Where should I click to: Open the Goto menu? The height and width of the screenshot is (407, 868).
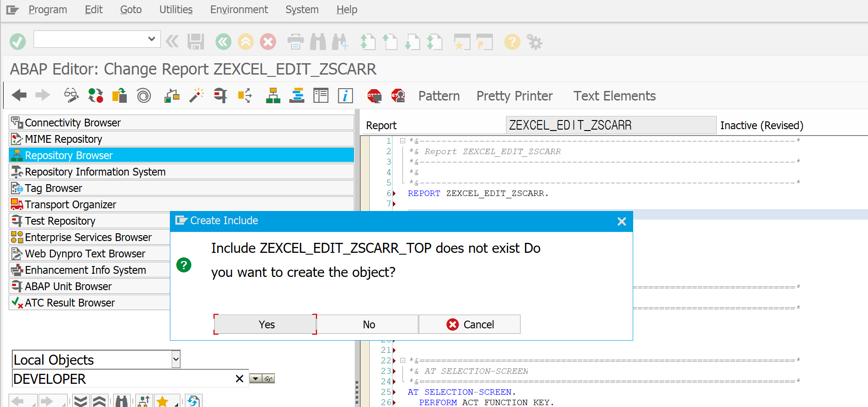(x=131, y=10)
